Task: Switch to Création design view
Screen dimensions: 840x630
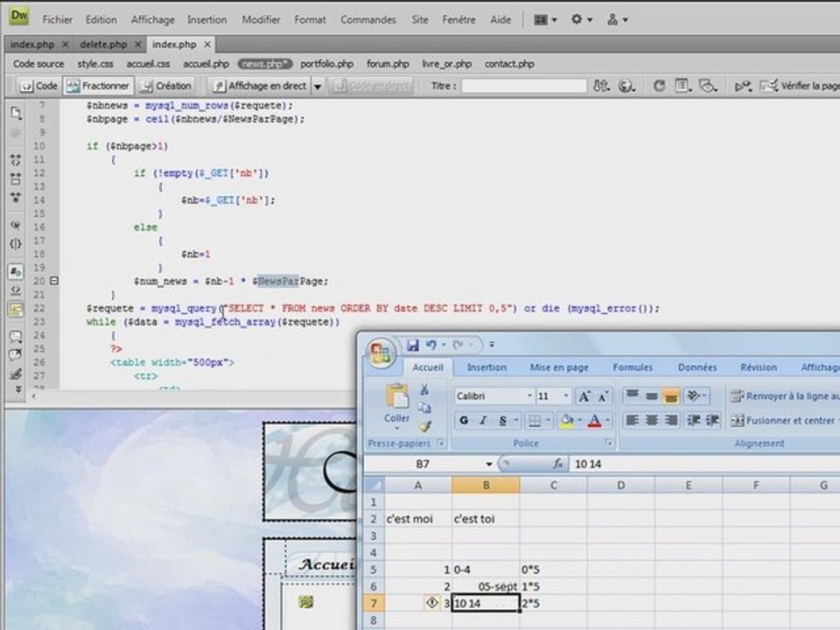Action: (x=165, y=86)
